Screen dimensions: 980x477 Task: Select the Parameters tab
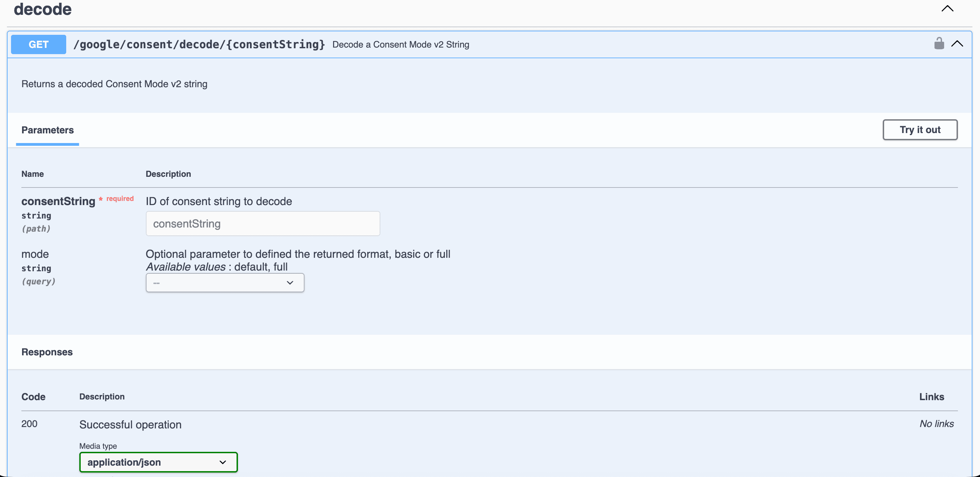click(x=47, y=130)
